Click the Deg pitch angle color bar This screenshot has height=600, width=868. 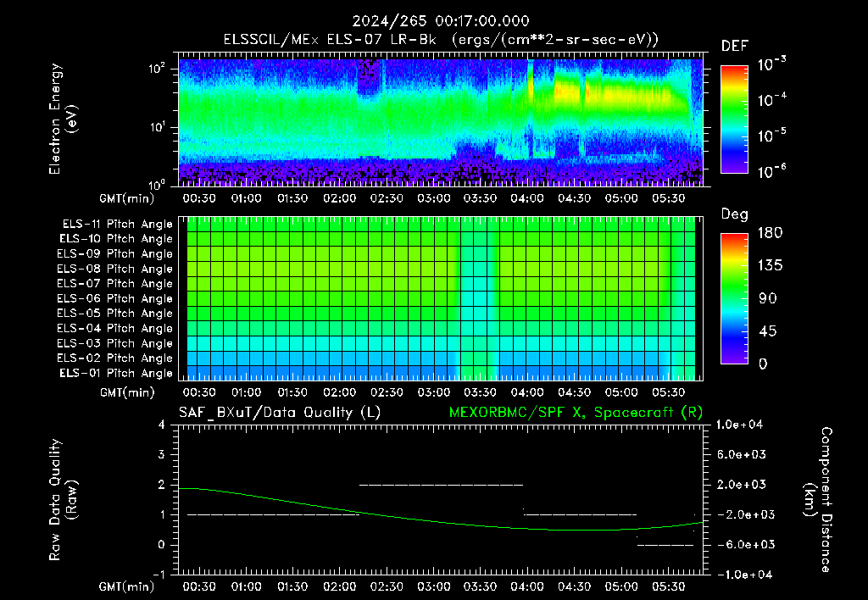pyautogui.click(x=734, y=298)
